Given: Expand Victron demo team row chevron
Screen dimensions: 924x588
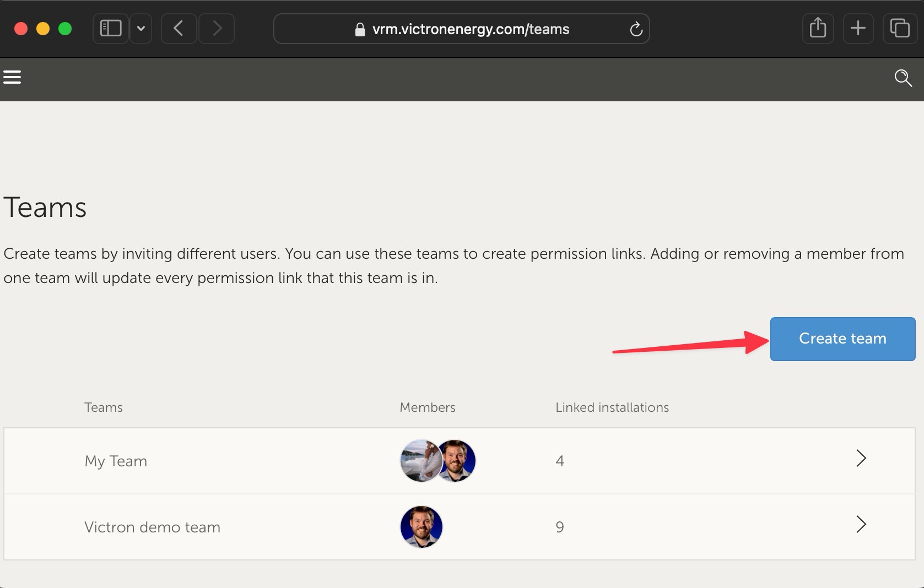Looking at the screenshot, I should (861, 525).
